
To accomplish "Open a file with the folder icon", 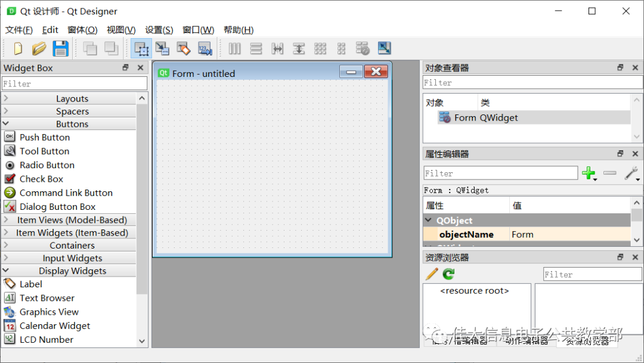I will tap(39, 48).
